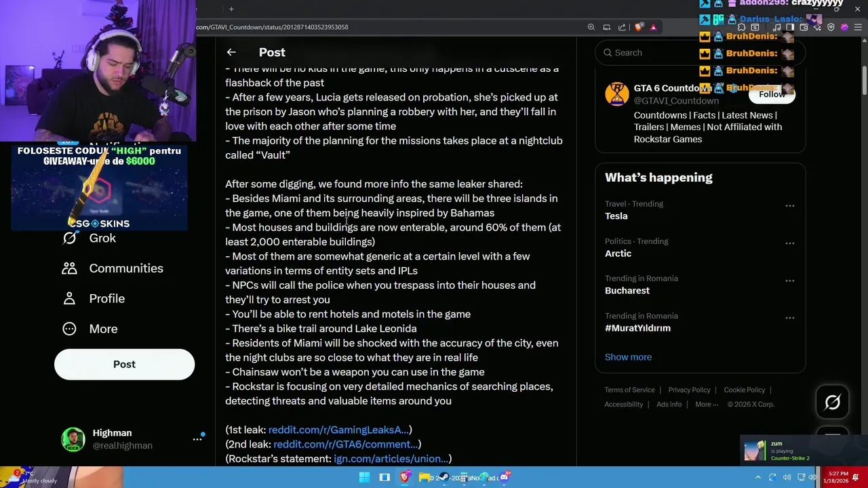Open the 2nd leak reddit GTA6 link
This screenshot has width=868, height=488.
346,444
